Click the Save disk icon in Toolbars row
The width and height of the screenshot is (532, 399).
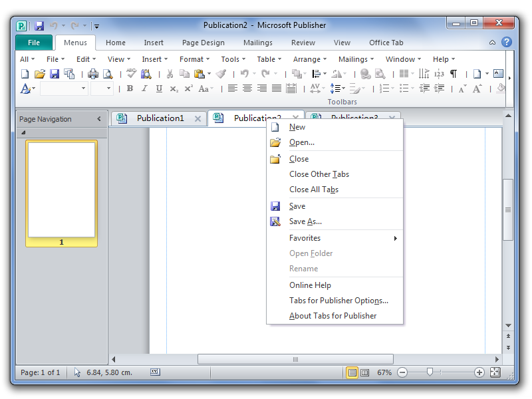pos(55,74)
